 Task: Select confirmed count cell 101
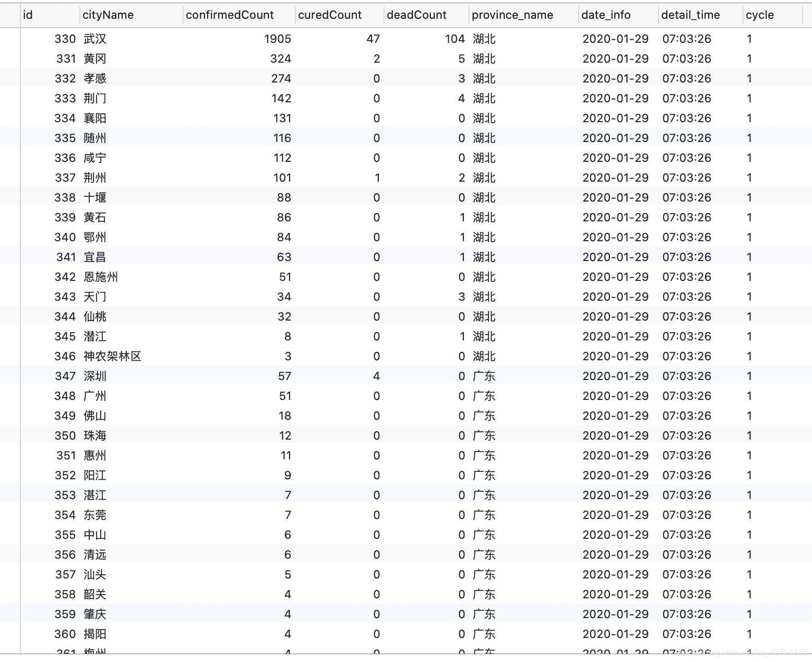[282, 178]
